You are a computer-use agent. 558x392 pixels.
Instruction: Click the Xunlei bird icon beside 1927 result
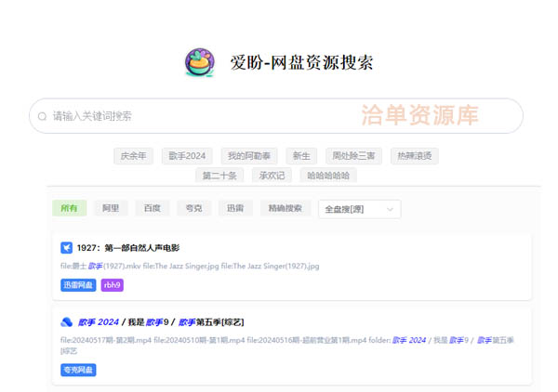67,248
